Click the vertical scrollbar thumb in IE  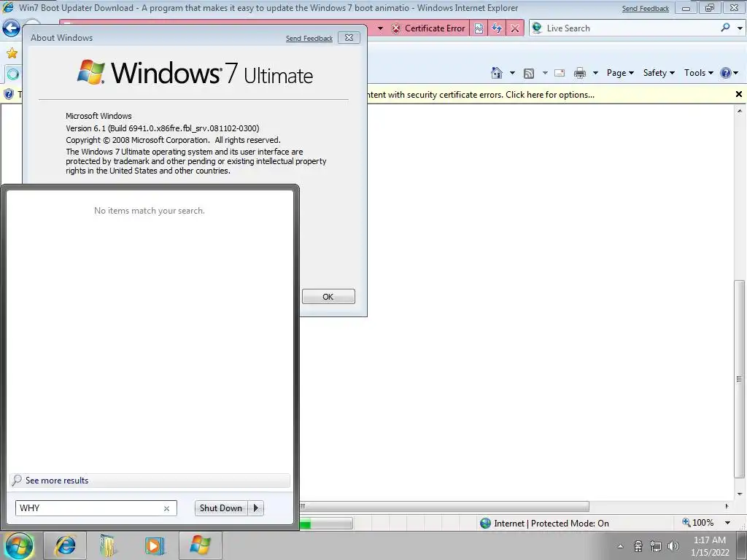[x=739, y=379]
